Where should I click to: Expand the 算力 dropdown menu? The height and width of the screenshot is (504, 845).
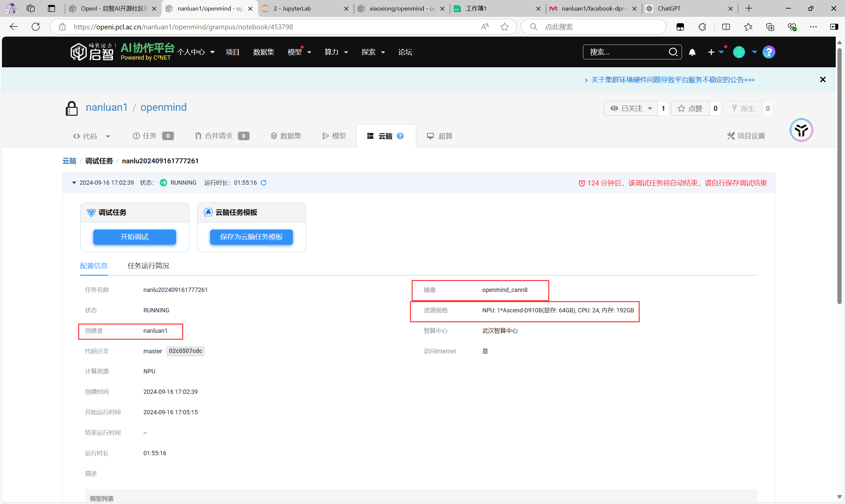336,52
